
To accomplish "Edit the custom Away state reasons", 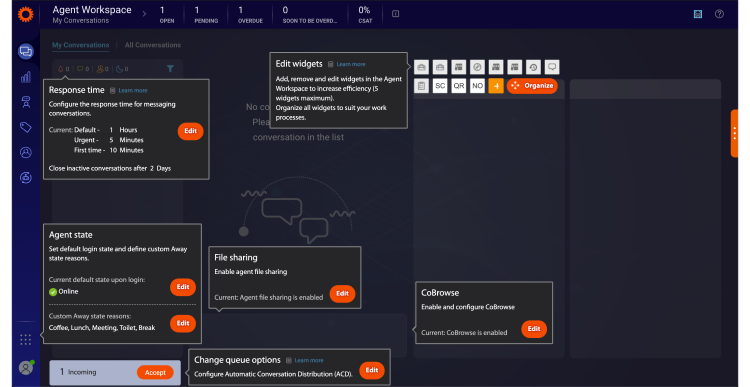I will 183,323.
